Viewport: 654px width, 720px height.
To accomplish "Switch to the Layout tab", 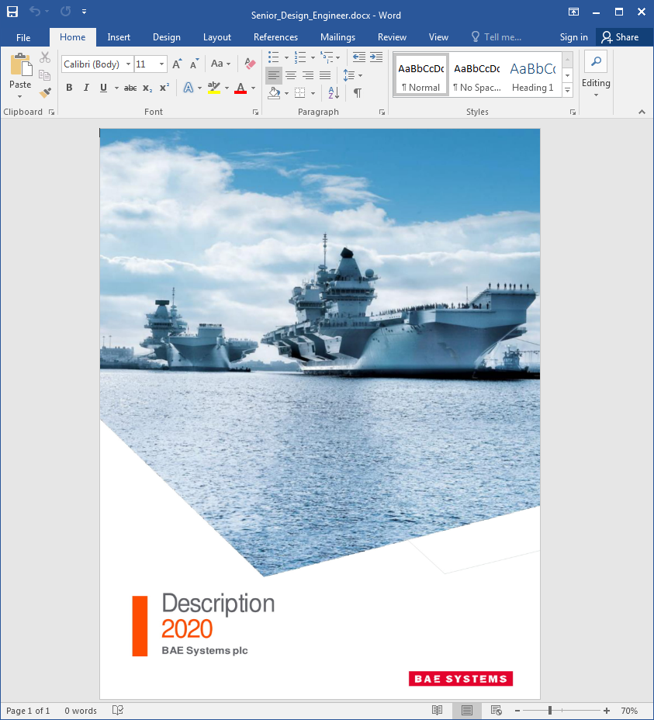I will [217, 37].
